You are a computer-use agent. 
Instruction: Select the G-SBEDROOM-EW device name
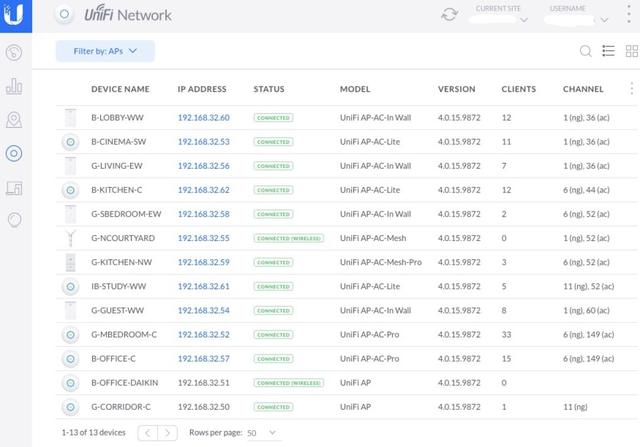click(x=126, y=214)
